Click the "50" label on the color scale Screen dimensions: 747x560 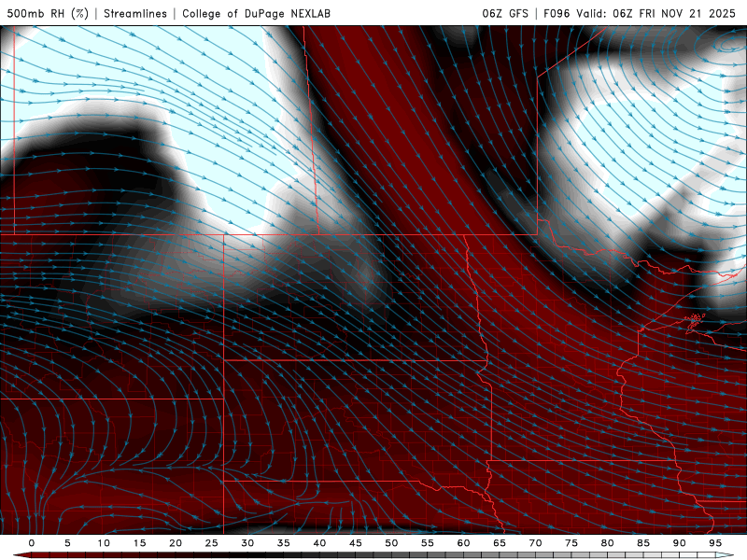(391, 543)
